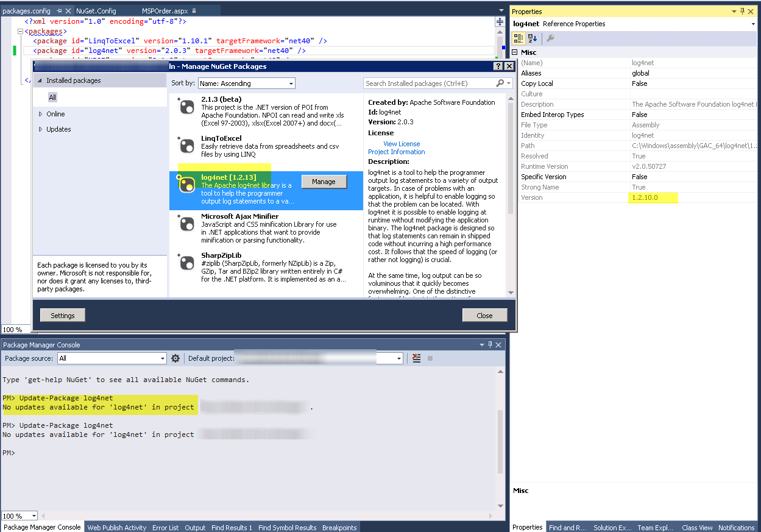The height and width of the screenshot is (532, 761).
Task: Open the log4net object selector dropdown
Action: tap(753, 24)
